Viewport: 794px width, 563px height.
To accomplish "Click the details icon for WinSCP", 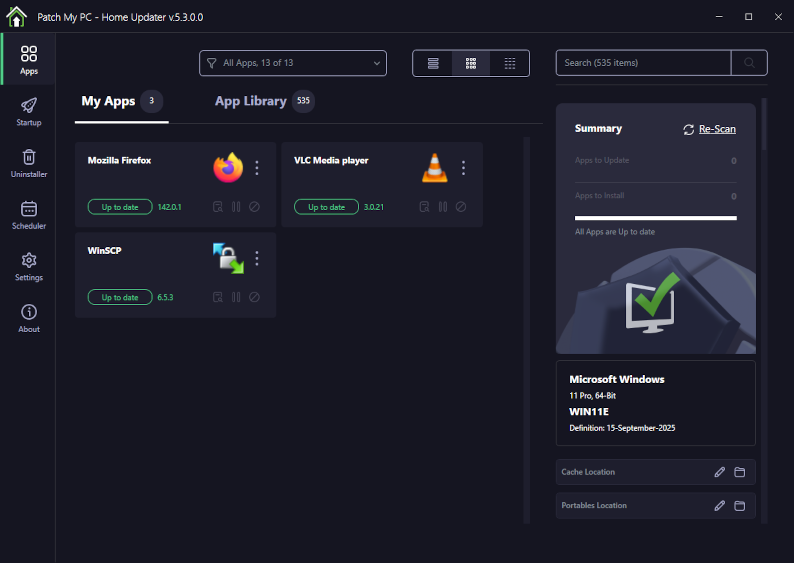I will [218, 297].
